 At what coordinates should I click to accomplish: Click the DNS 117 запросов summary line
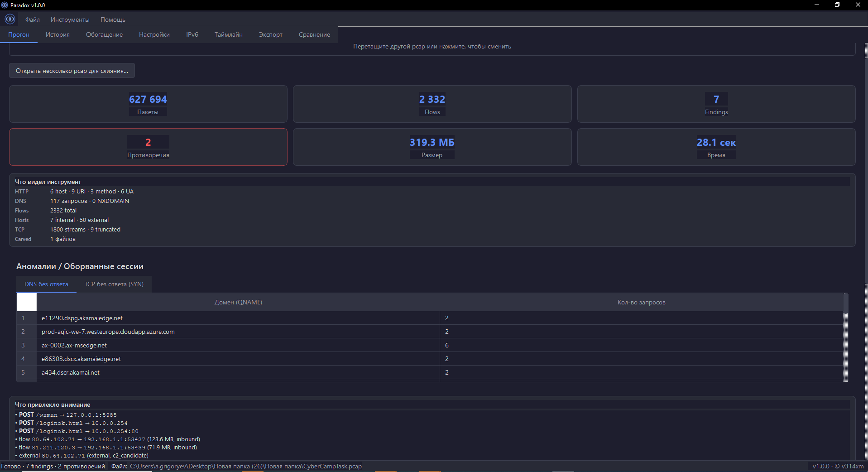click(72, 201)
